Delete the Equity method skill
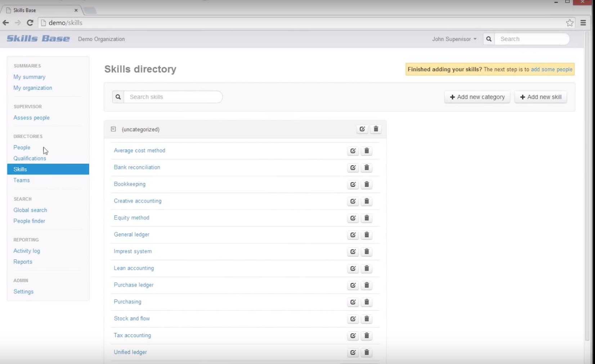Image resolution: width=595 pixels, height=364 pixels. click(x=367, y=218)
